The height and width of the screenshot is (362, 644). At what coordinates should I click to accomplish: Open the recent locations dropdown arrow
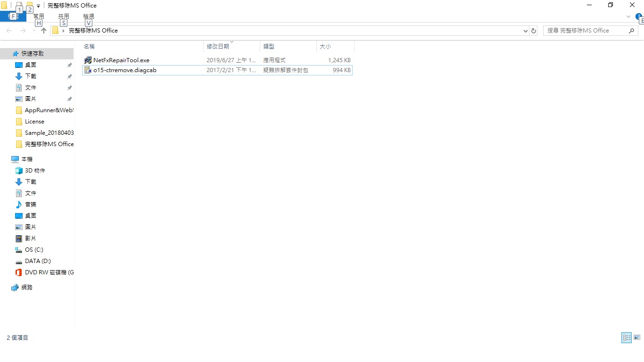pos(34,31)
